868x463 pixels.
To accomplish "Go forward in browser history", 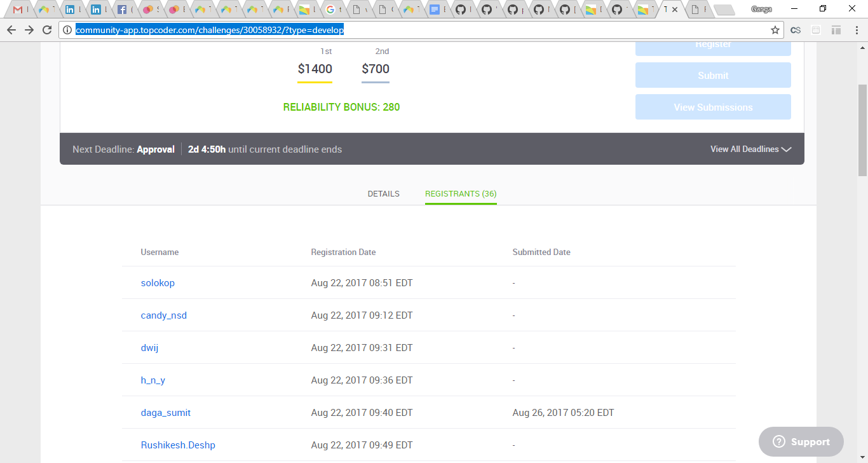I will [x=29, y=30].
